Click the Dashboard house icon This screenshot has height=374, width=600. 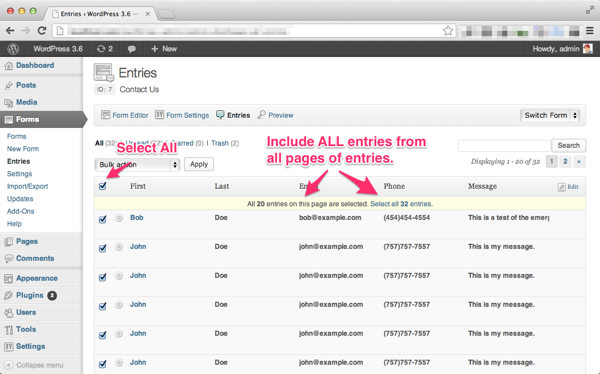[x=8, y=66]
